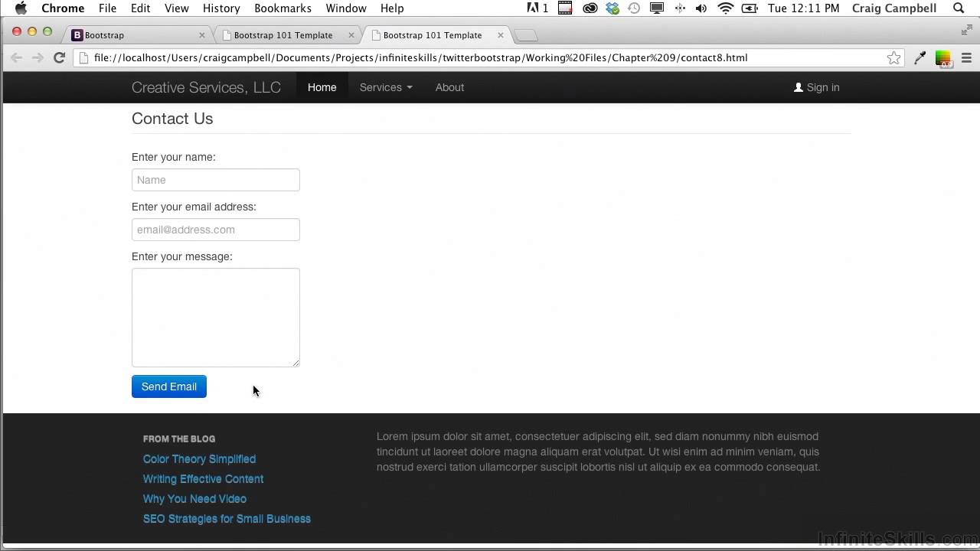This screenshot has width=980, height=551.
Task: Click inside the message textarea
Action: pos(216,318)
